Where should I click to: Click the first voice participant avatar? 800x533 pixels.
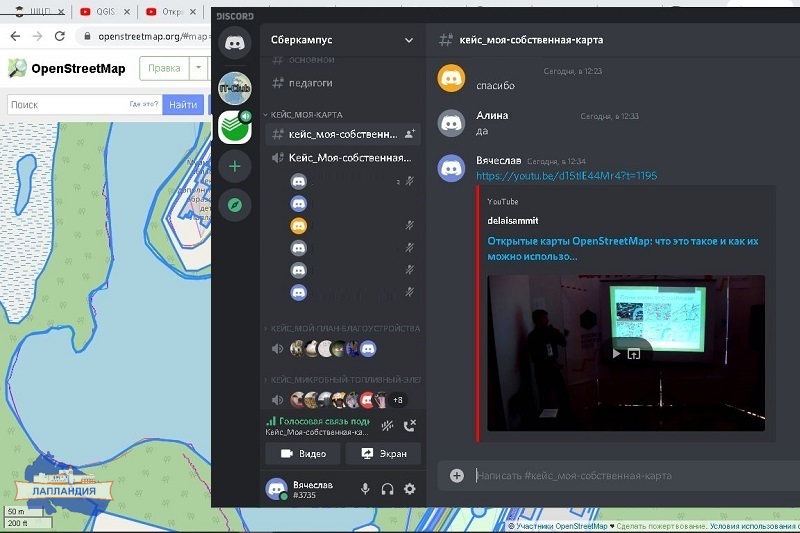point(298,181)
